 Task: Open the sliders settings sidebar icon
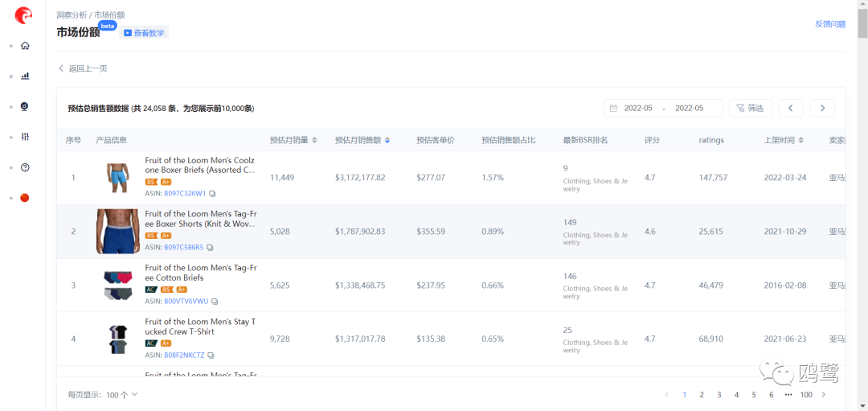tap(25, 137)
